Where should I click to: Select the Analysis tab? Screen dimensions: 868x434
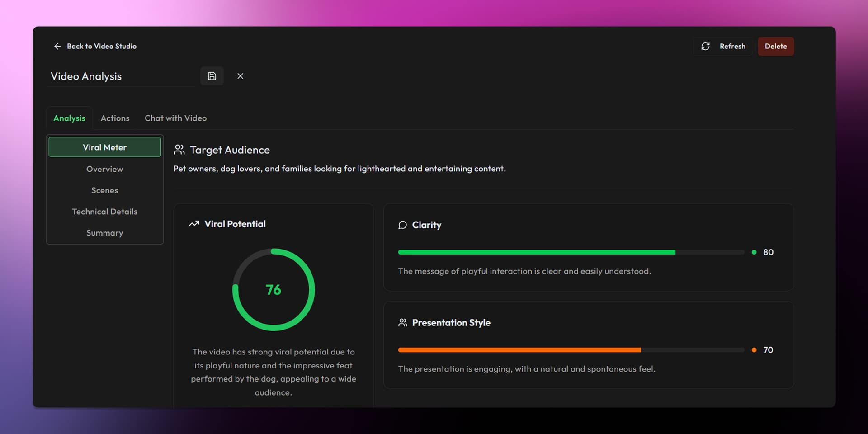(69, 118)
